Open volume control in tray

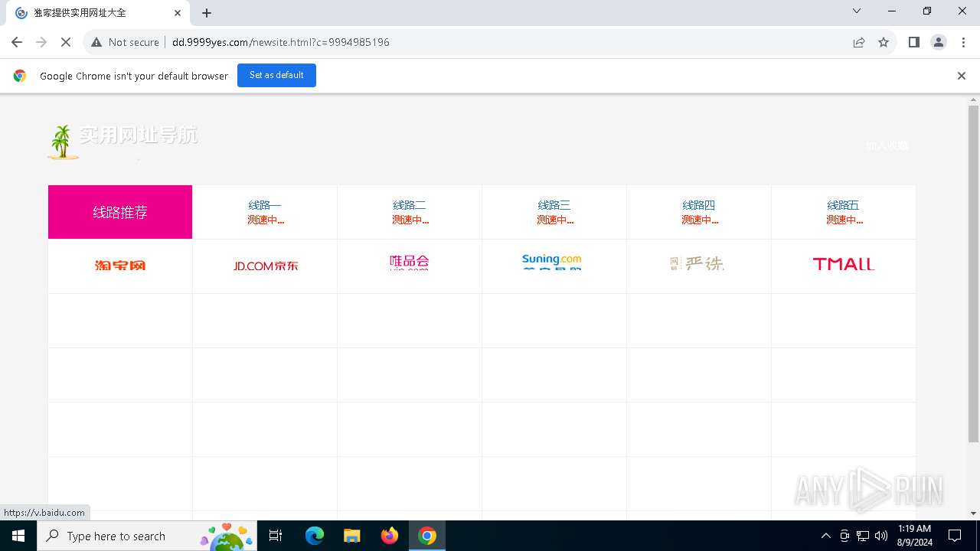point(881,536)
